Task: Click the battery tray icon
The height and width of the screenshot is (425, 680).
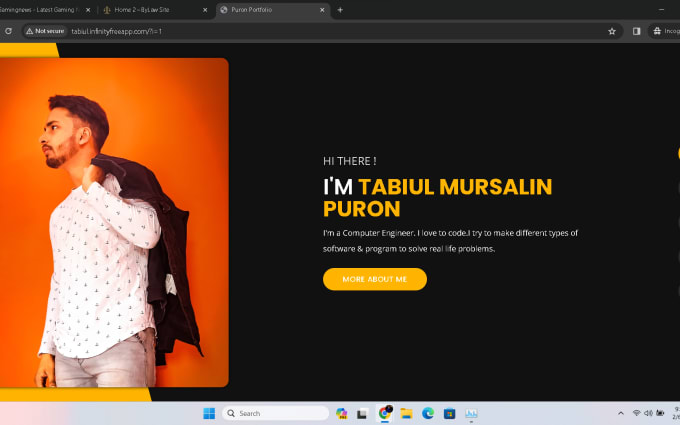Action: [660, 413]
